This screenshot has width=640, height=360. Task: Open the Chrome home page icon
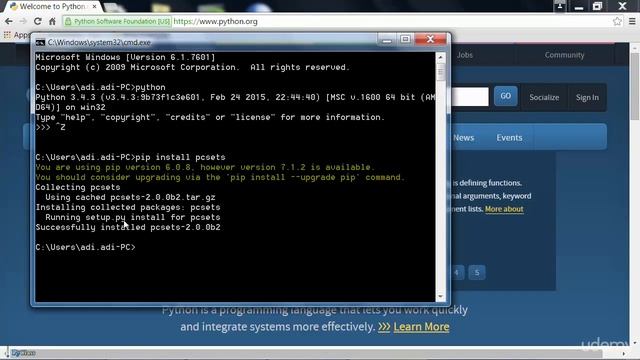pyautogui.click(x=52, y=21)
